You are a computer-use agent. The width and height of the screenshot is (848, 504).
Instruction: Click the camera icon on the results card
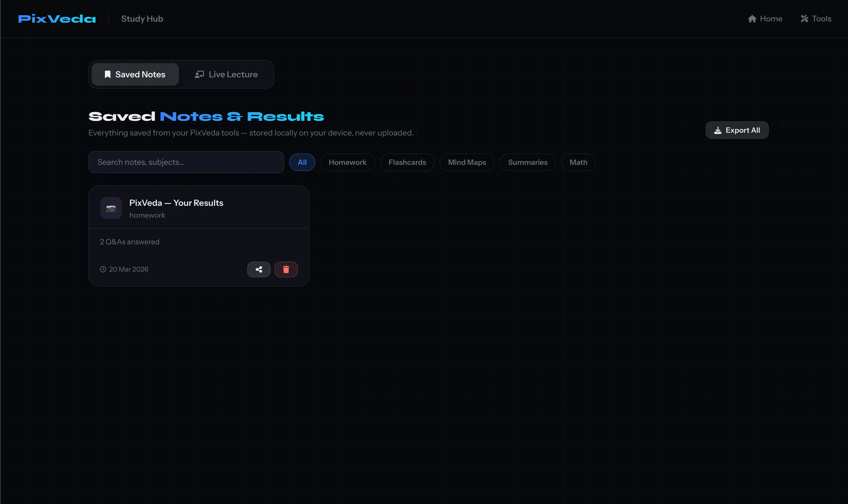click(111, 208)
